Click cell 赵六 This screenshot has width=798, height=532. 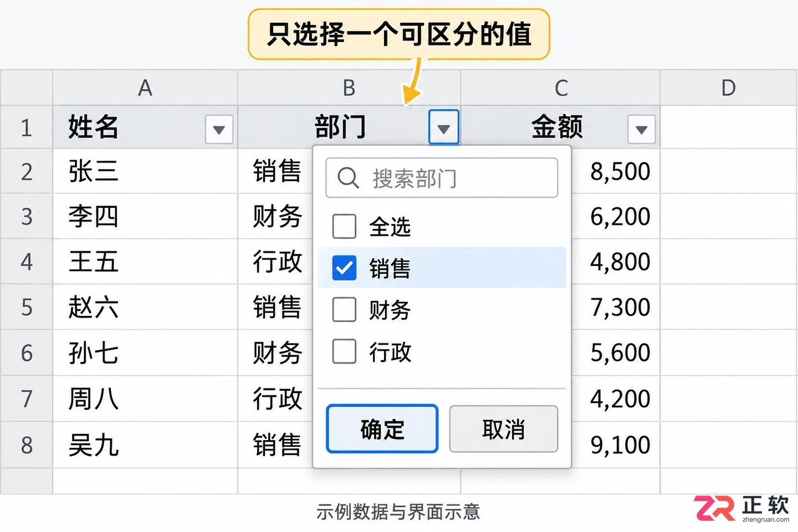(x=145, y=307)
